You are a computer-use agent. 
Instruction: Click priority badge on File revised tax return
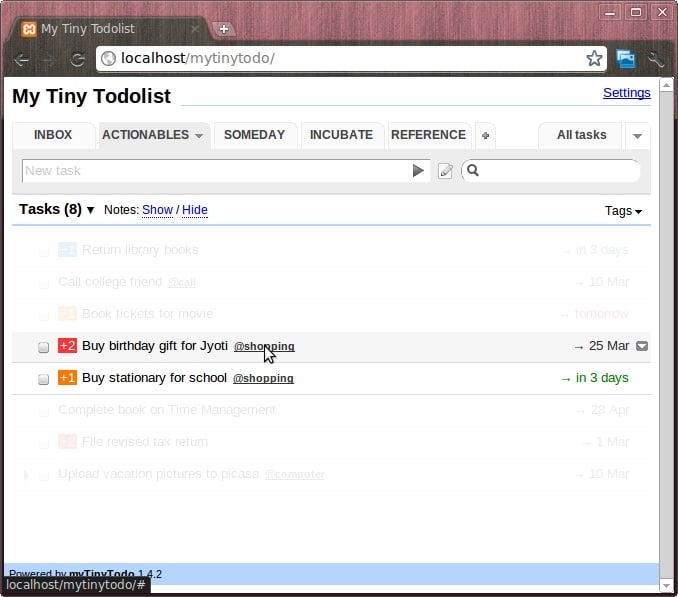pos(67,442)
